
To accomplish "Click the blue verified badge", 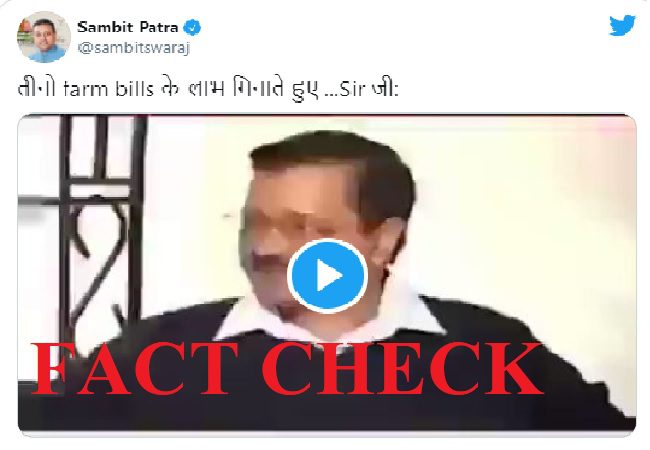I will (192, 27).
